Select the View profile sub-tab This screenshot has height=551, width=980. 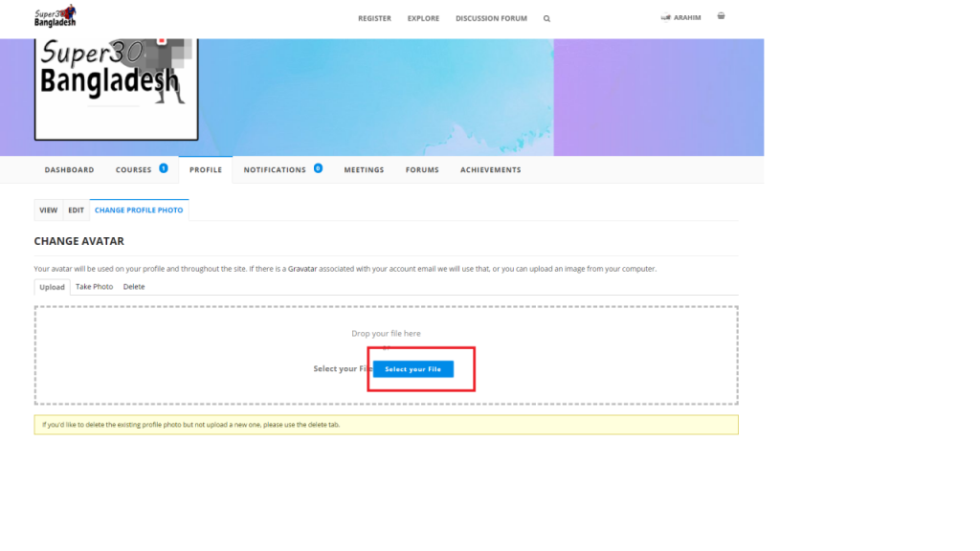click(x=48, y=210)
